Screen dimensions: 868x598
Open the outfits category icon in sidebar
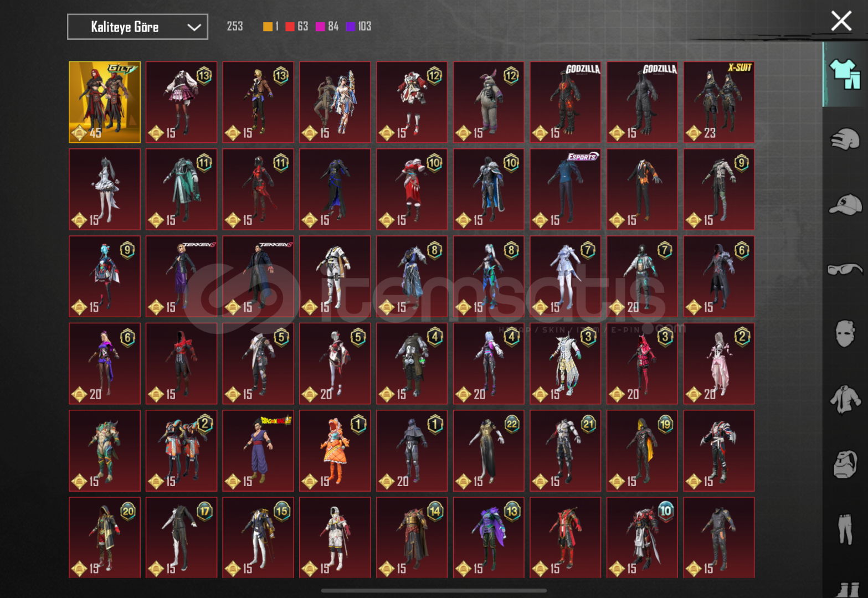[x=844, y=74]
